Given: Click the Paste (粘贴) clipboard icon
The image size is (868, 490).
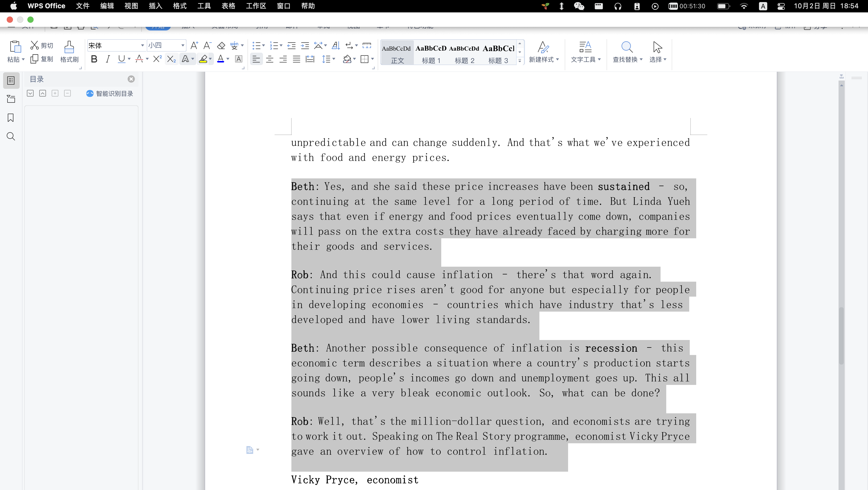Looking at the screenshot, I should (x=15, y=47).
